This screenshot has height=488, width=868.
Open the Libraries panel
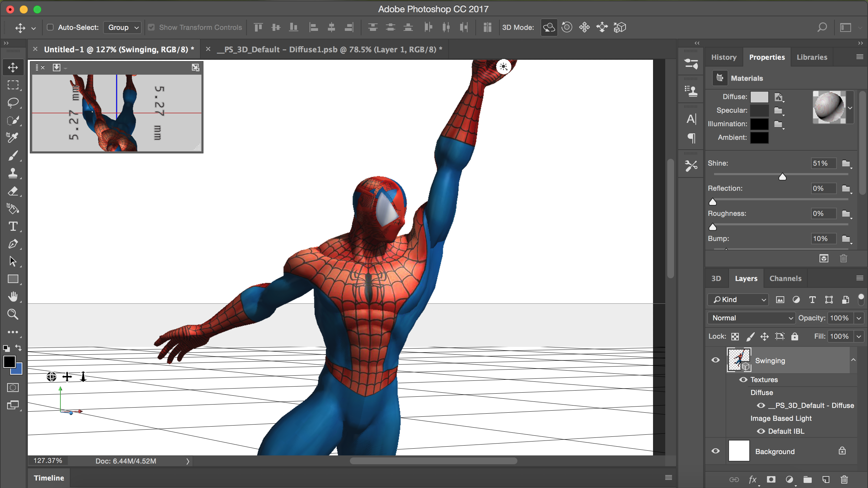[x=812, y=57]
